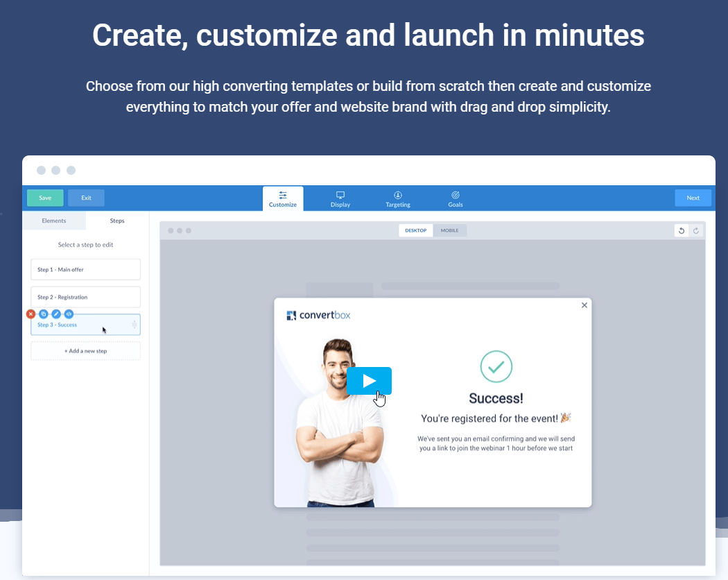Image resolution: width=728 pixels, height=580 pixels.
Task: Click the drag handle on Step 3
Action: [x=135, y=325]
